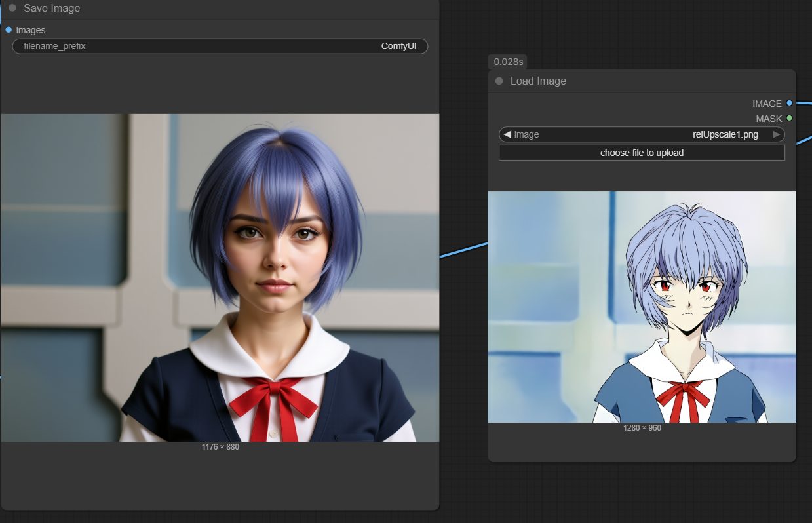This screenshot has width=812, height=523.
Task: Click the anime source image preview
Action: click(x=642, y=307)
